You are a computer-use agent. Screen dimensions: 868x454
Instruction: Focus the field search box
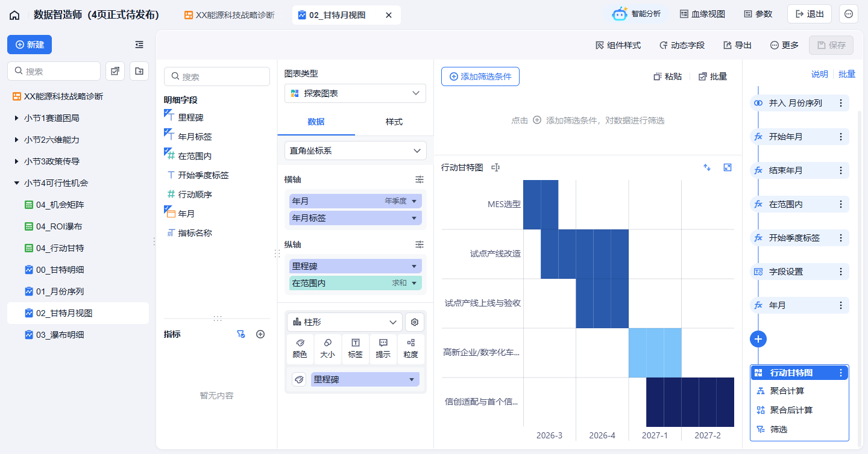[x=216, y=76]
